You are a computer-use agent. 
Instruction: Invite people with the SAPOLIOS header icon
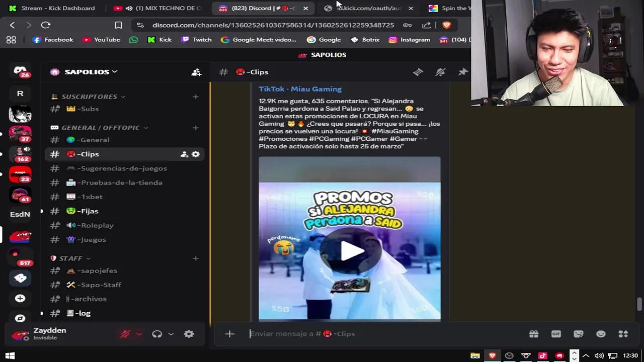196,72
